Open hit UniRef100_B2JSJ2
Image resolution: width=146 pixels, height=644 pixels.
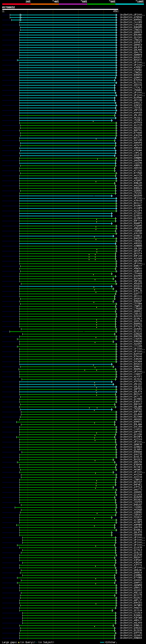click(131, 331)
